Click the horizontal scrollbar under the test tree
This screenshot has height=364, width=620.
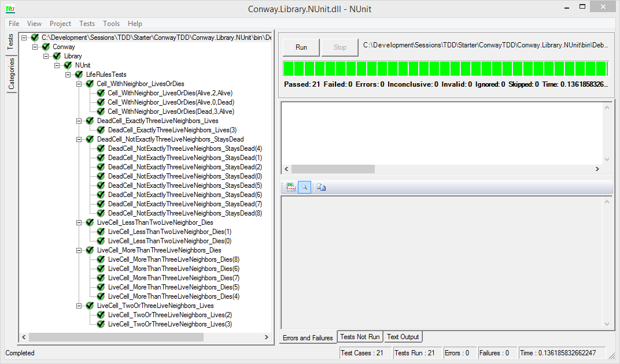point(116,337)
